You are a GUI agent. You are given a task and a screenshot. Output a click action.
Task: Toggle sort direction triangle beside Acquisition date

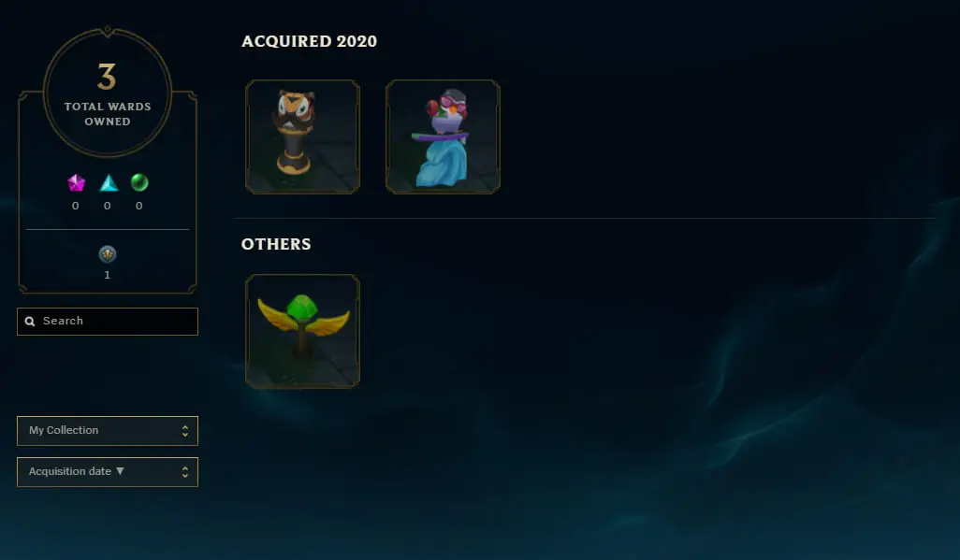(x=120, y=471)
